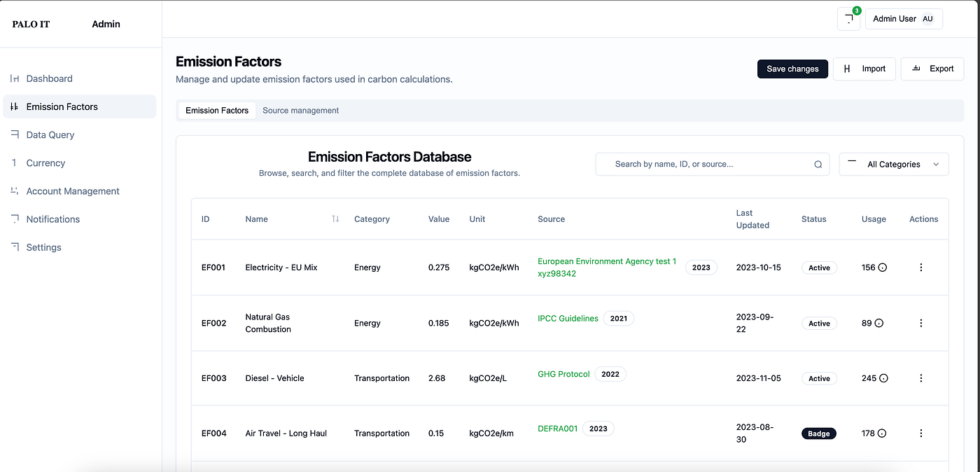Open actions menu for EF002 row
Screen dimensions: 980x472
920,323
